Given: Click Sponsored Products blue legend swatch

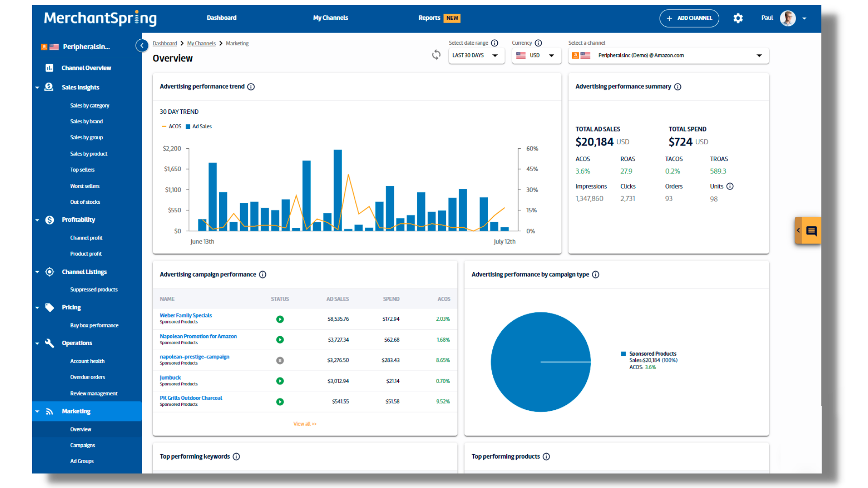Looking at the screenshot, I should [623, 354].
